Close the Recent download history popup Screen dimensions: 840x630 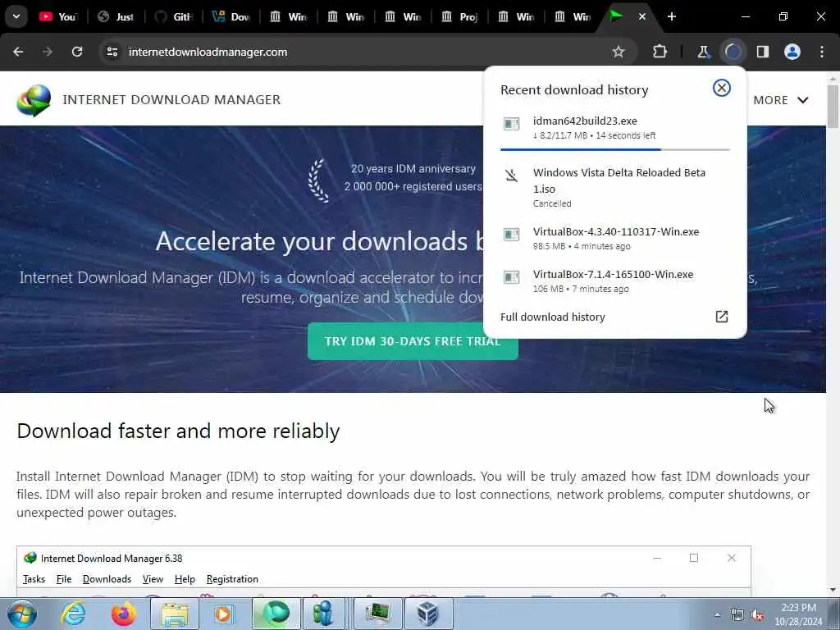click(722, 88)
